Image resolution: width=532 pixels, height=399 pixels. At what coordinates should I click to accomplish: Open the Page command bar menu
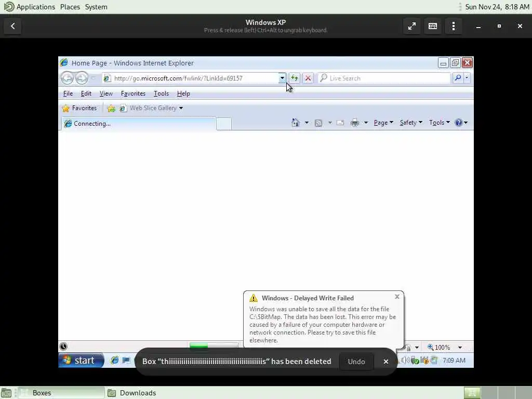pyautogui.click(x=383, y=123)
